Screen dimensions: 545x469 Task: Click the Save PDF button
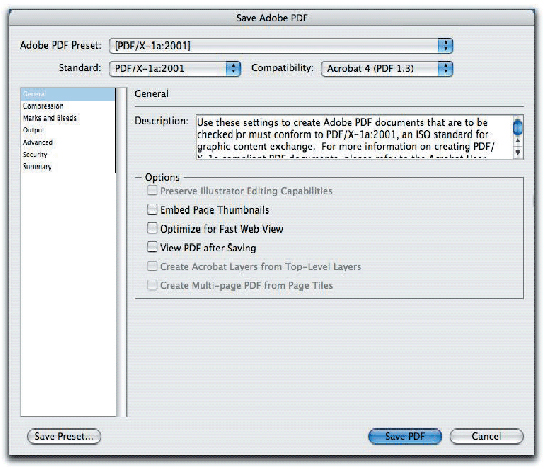pos(405,436)
